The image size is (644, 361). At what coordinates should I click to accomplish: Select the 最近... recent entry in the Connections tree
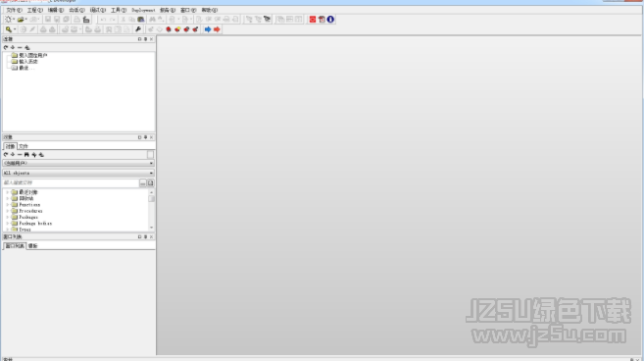click(23, 68)
